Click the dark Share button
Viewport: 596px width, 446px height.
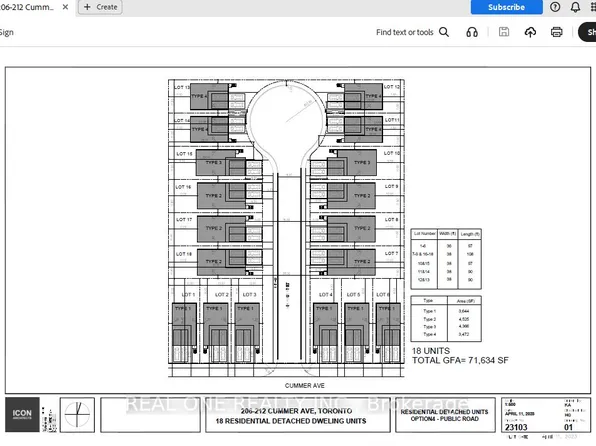(x=587, y=32)
